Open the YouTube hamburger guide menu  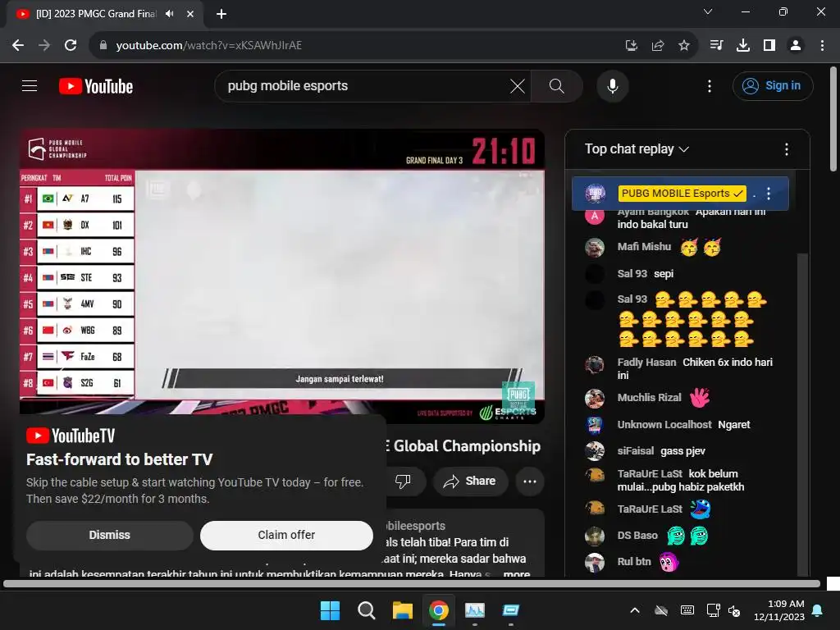tap(30, 85)
